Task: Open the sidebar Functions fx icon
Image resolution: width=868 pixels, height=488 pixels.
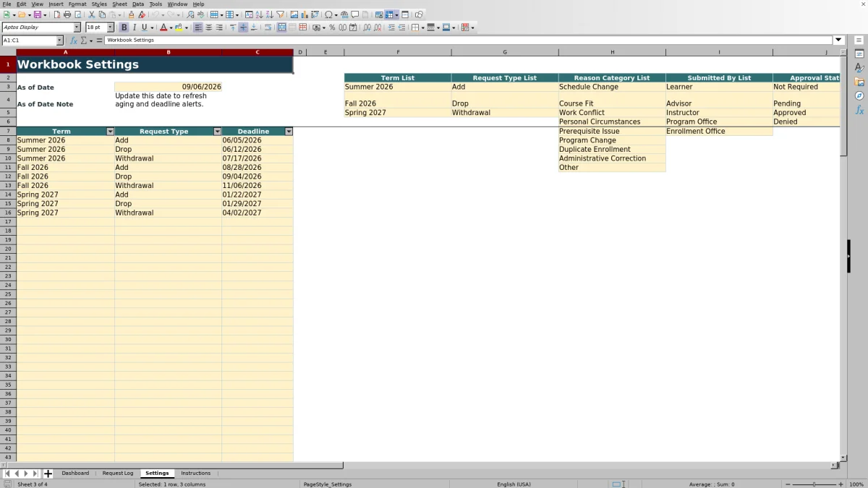Action: (859, 110)
